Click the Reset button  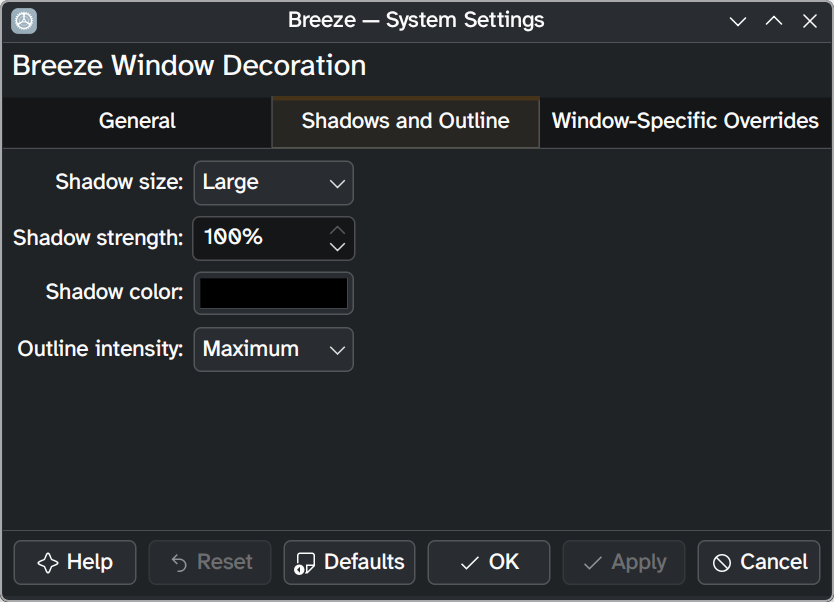210,563
